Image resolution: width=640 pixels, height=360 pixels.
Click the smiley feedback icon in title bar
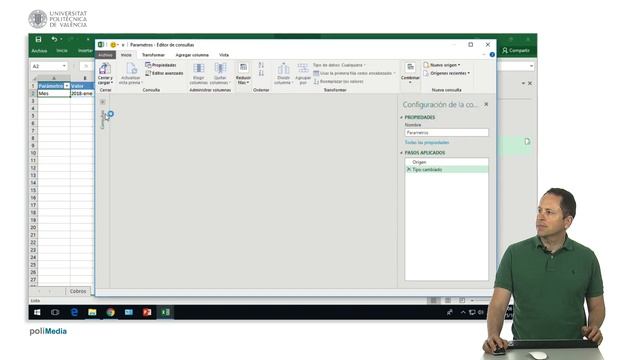(x=113, y=45)
